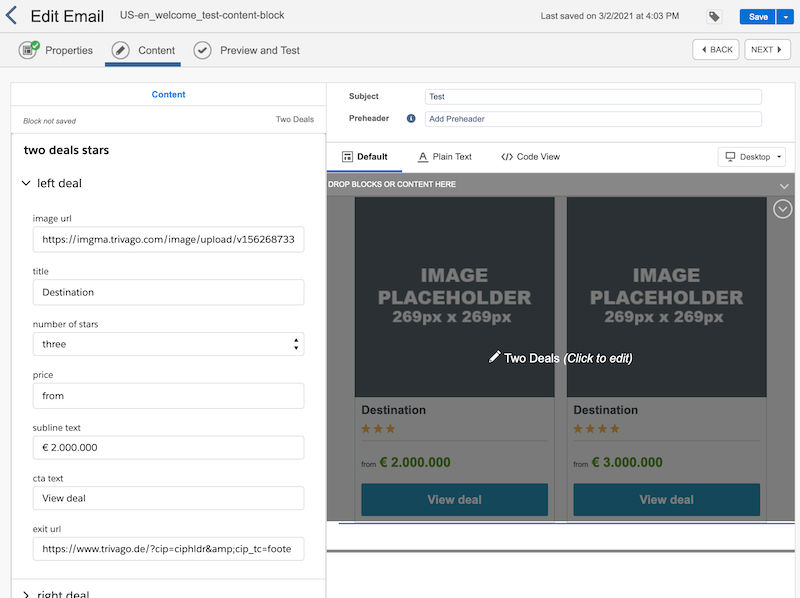Click the BACK button

point(716,50)
